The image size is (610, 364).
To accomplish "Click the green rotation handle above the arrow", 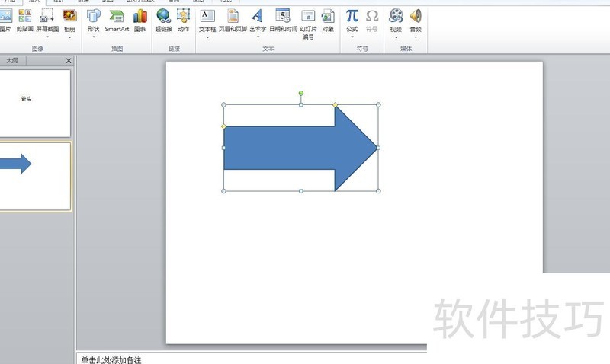I will point(300,93).
